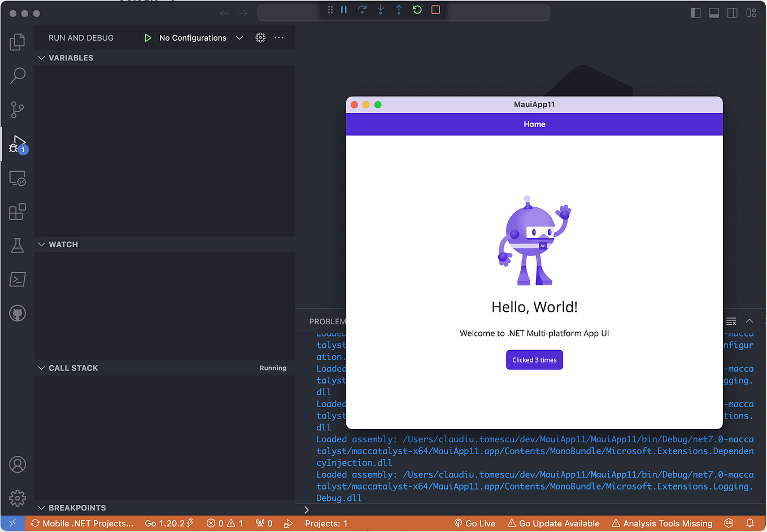Screen dimensions: 767x532
Task: Click Go Update Available notice
Action: (554, 524)
